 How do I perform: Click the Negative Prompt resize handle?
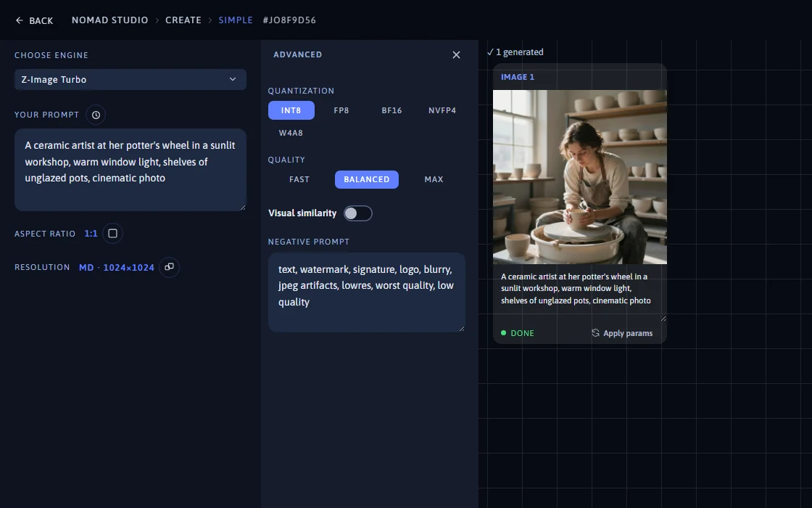point(462,328)
